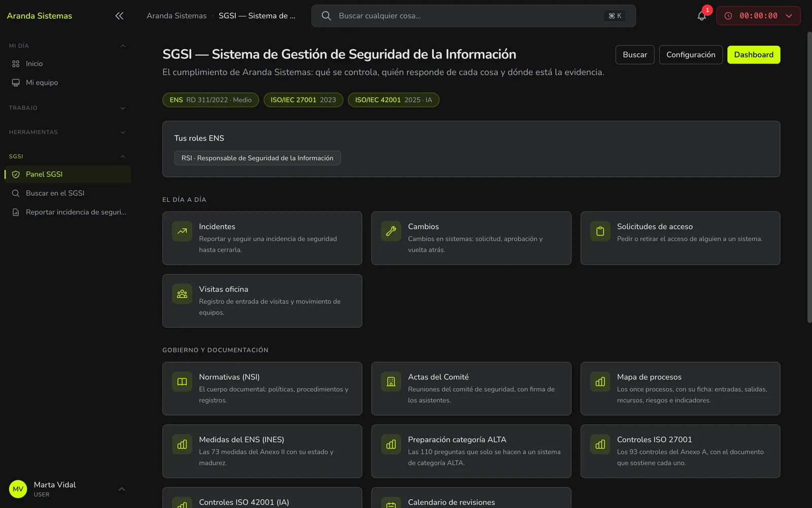Open the Actas del Comité card title

pyautogui.click(x=438, y=377)
